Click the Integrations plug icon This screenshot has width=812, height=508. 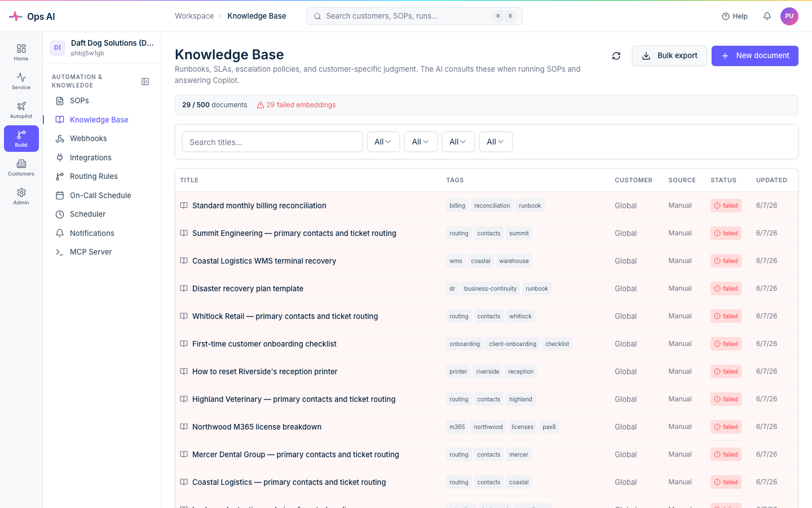60,157
